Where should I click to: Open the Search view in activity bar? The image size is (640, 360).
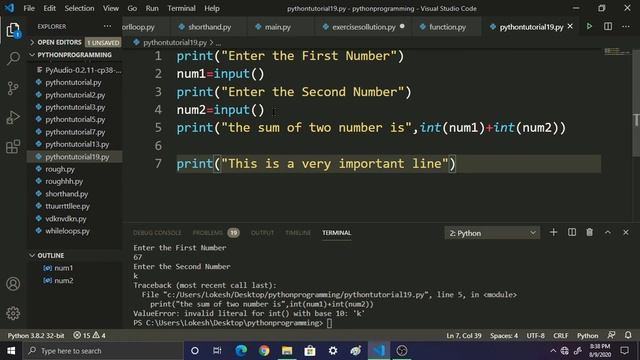(x=13, y=58)
